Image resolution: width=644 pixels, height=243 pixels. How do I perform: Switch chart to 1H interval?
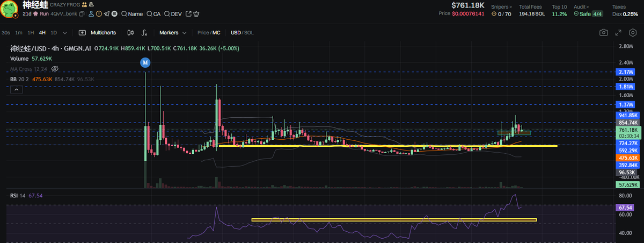(31, 33)
